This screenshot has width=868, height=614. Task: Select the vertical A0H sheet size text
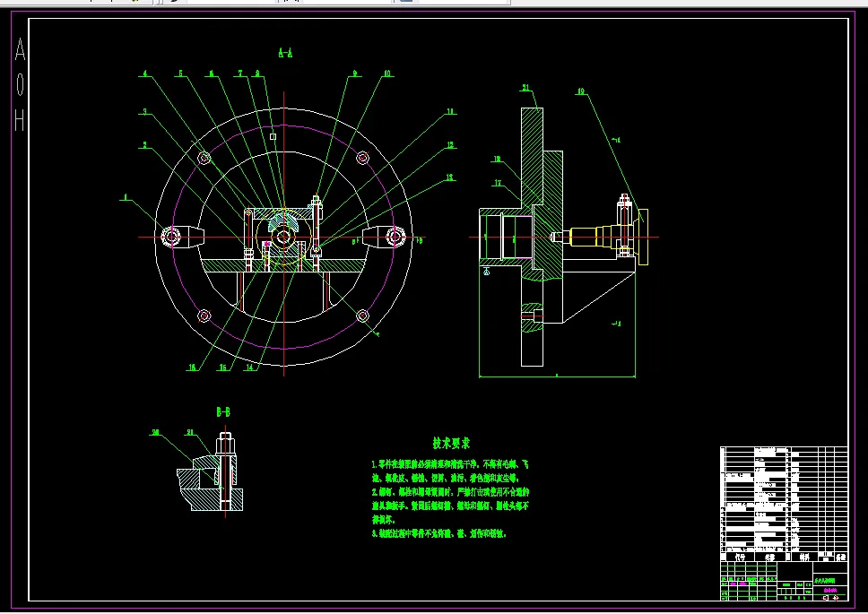(x=20, y=84)
